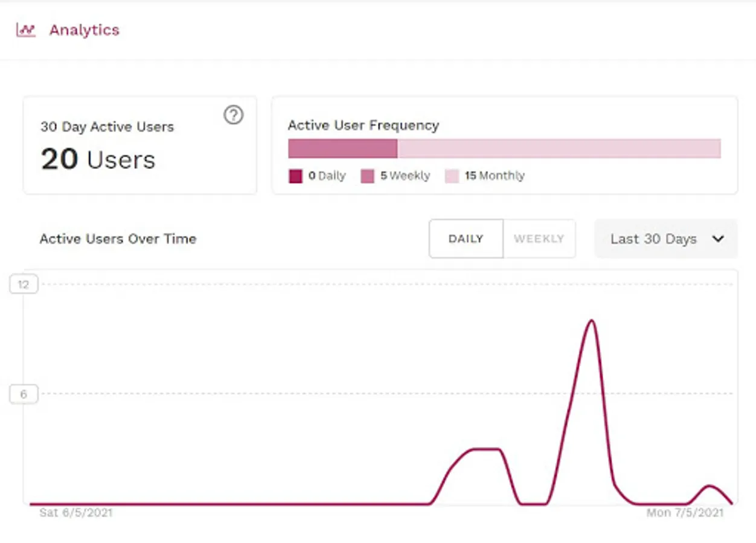
Task: Click the Sat 6/5/2021 start date label
Action: pos(75,513)
